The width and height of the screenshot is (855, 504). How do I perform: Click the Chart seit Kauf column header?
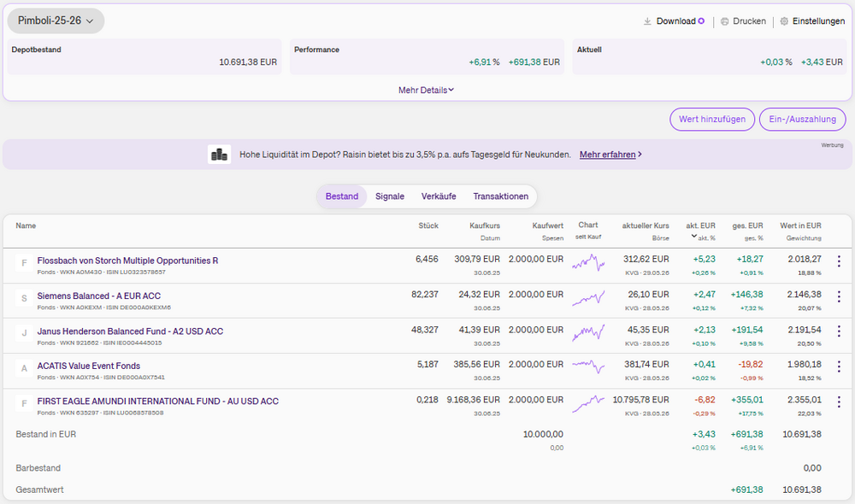point(588,231)
